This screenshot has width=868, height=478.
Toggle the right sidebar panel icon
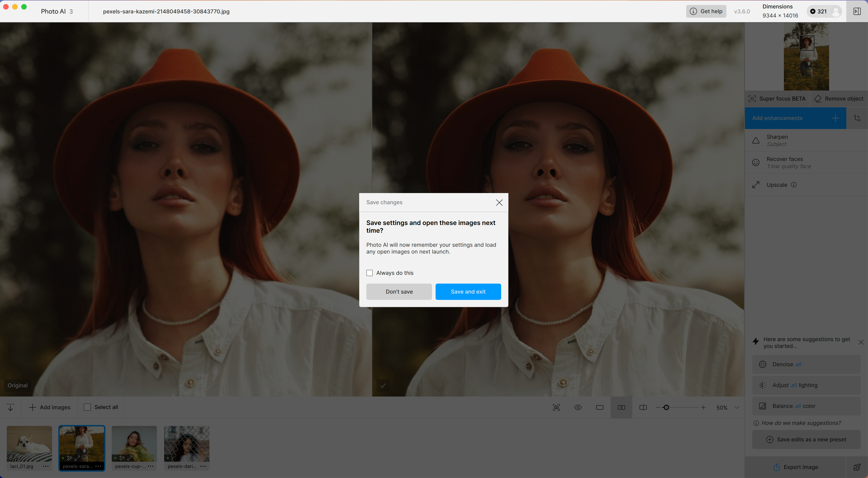click(x=857, y=11)
